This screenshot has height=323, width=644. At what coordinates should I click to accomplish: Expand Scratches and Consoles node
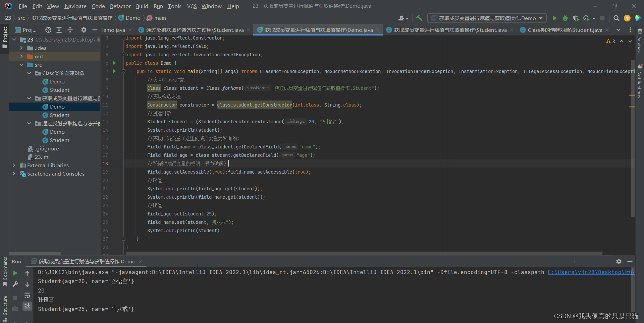tap(14, 174)
